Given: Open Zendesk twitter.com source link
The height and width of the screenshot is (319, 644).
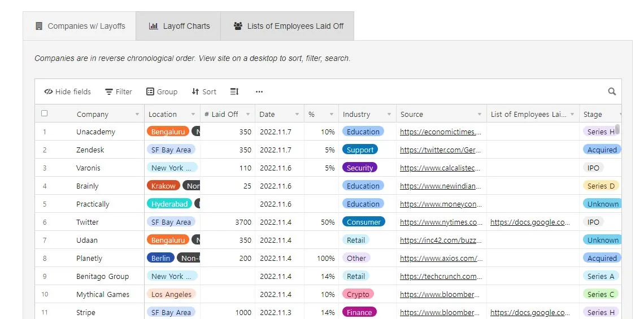Looking at the screenshot, I should [x=440, y=150].
